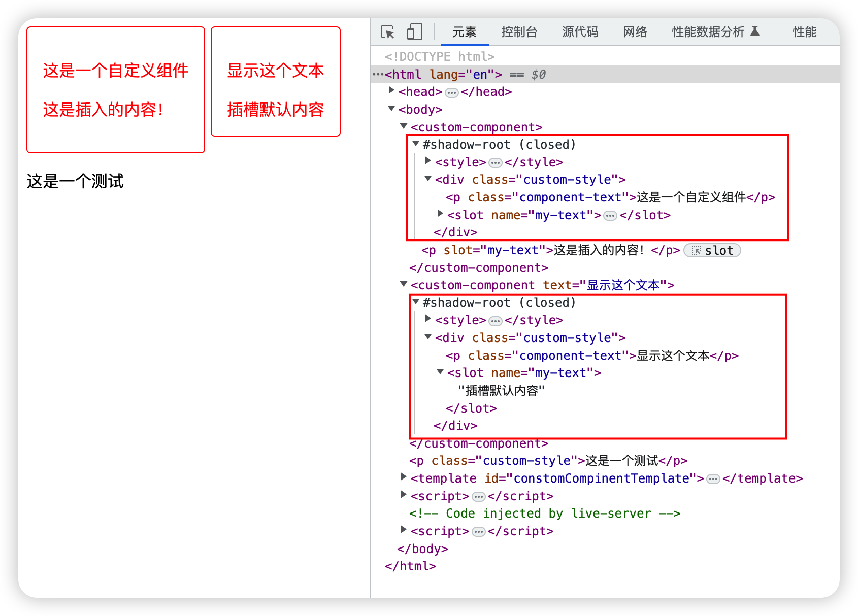Expand the style node in first shadow root
Screen dimensions: 858x616
point(428,161)
